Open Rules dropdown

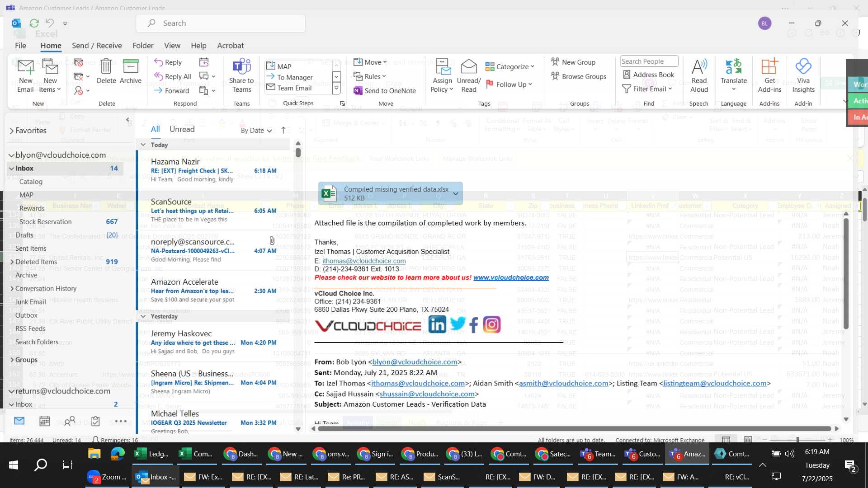(370, 76)
